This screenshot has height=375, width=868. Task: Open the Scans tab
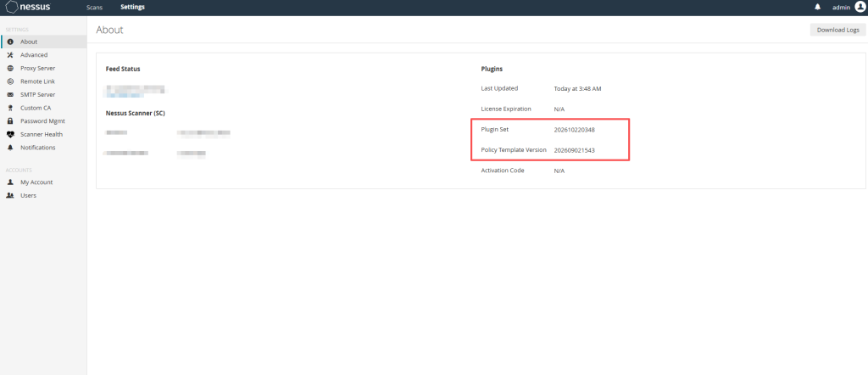95,7
